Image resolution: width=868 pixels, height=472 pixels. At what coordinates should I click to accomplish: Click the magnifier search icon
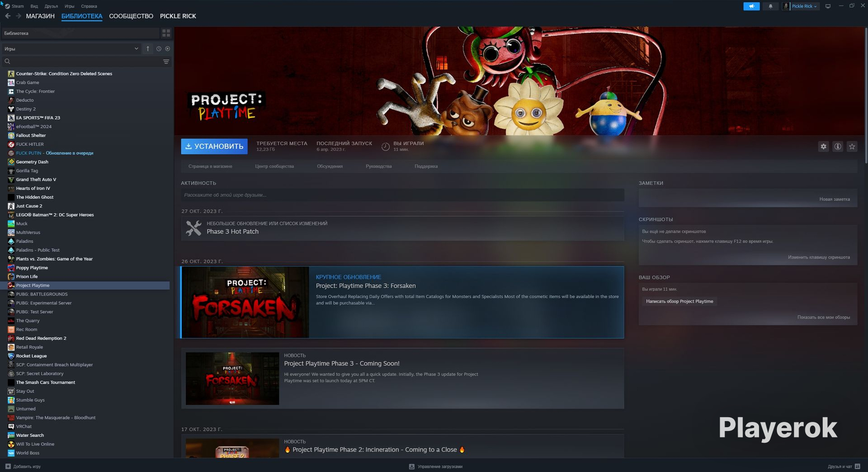coord(7,61)
